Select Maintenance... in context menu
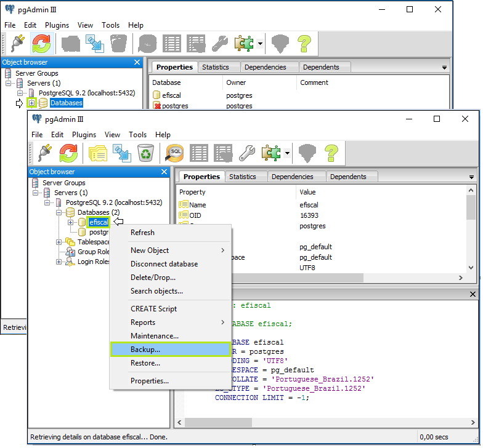The width and height of the screenshot is (483, 448). click(x=170, y=336)
